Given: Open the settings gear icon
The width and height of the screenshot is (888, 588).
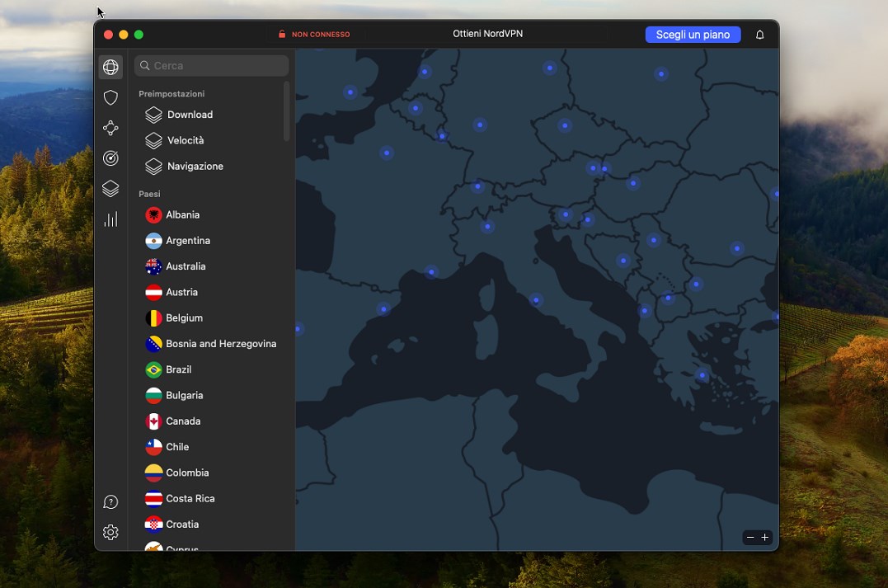Looking at the screenshot, I should tap(110, 533).
